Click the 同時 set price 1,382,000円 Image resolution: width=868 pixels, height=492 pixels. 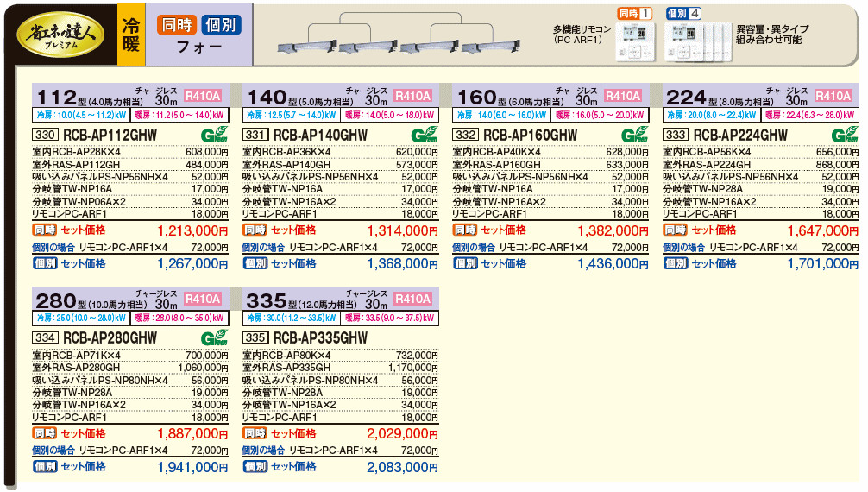pyautogui.click(x=613, y=230)
